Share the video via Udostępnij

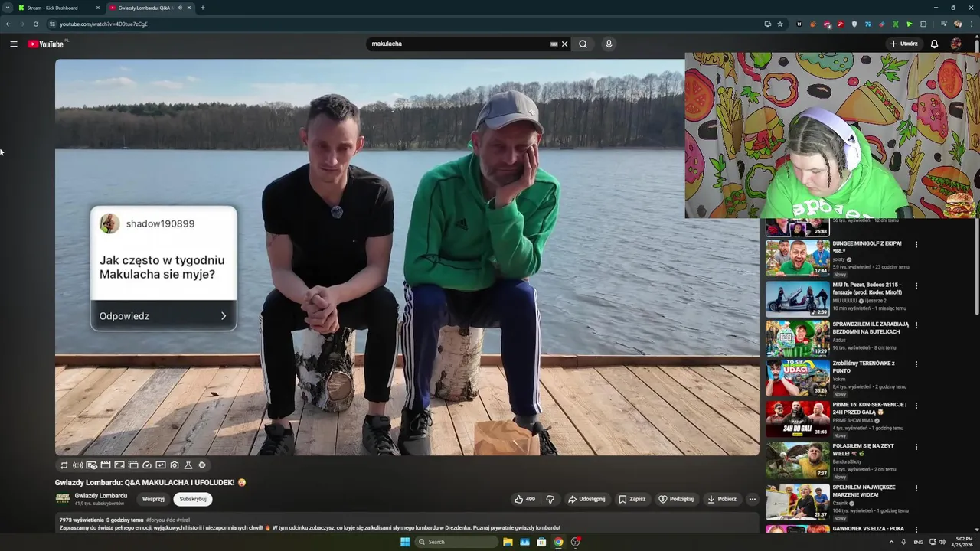[x=586, y=499]
